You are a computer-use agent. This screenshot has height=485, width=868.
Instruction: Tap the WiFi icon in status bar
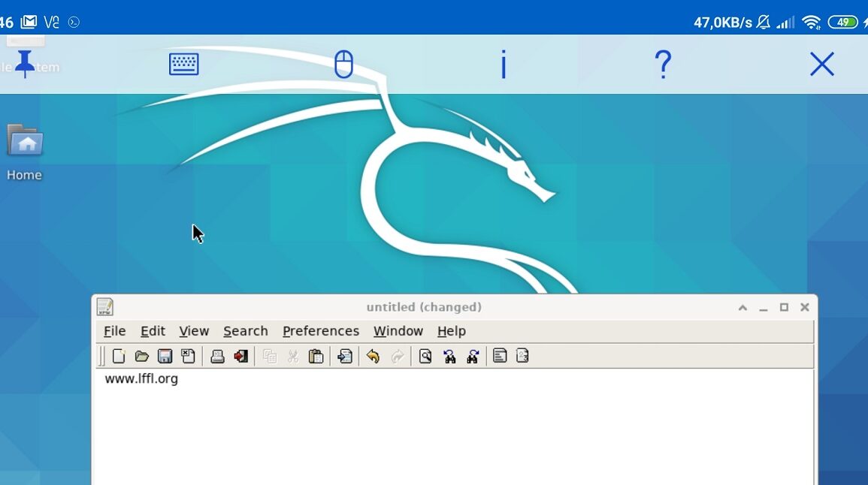coord(812,22)
